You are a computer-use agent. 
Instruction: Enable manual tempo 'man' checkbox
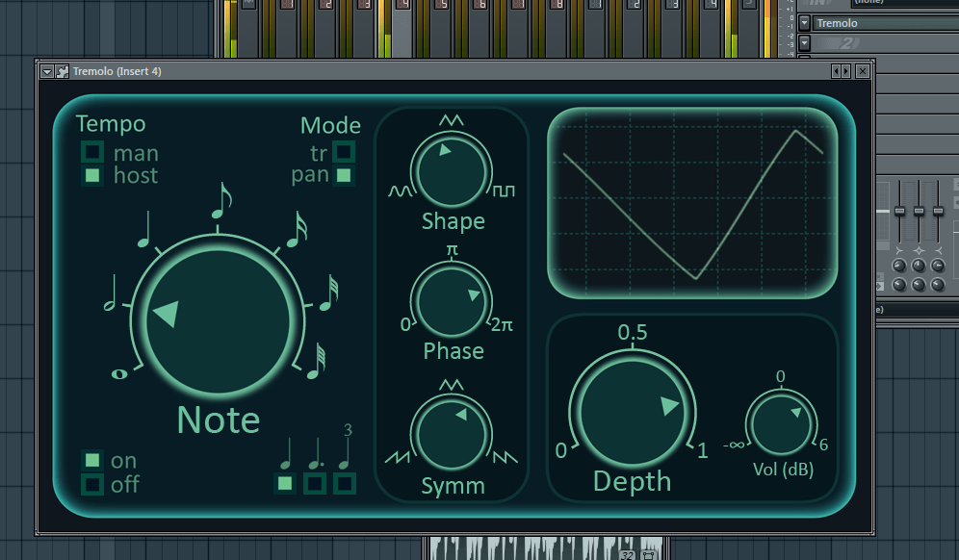[x=92, y=152]
